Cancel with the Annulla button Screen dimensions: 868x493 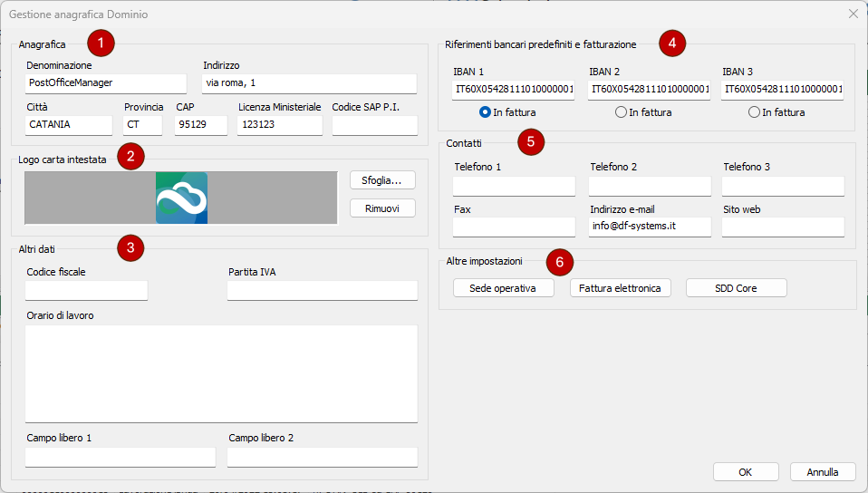[823, 472]
